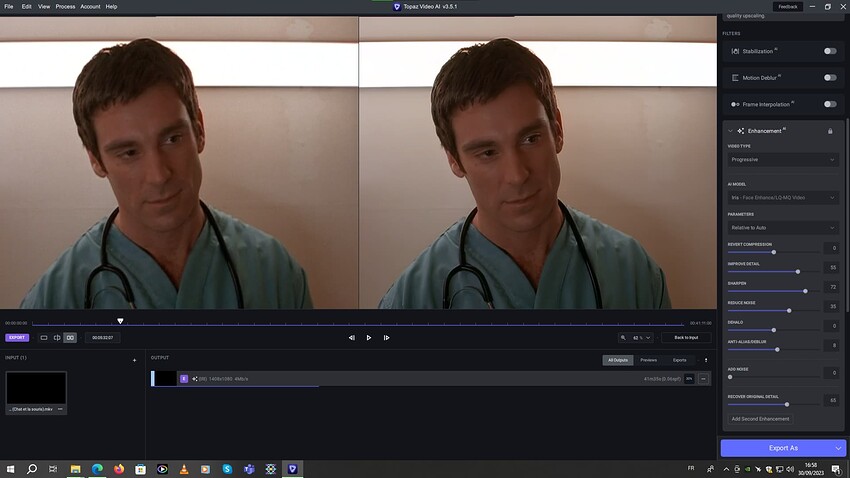Image resolution: width=850 pixels, height=478 pixels.
Task: Enable the Stabilization toggle
Action: (830, 51)
